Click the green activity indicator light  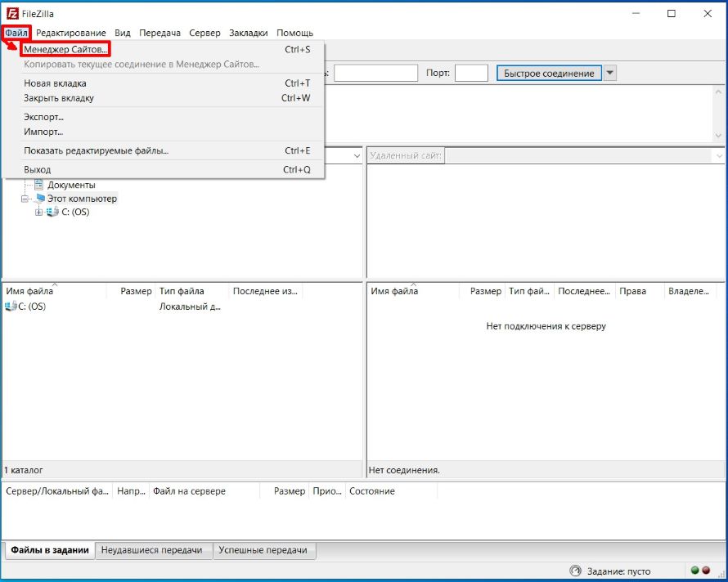tap(694, 571)
